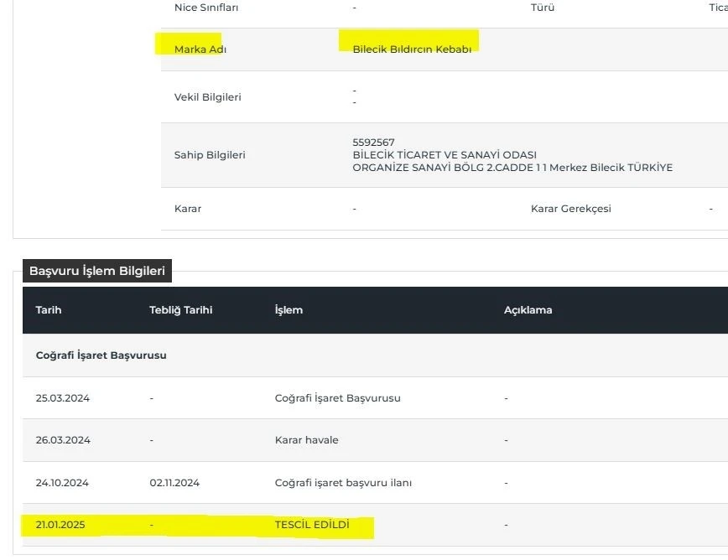Click the Karar Gerekçesi label
728x560 pixels.
[570, 209]
